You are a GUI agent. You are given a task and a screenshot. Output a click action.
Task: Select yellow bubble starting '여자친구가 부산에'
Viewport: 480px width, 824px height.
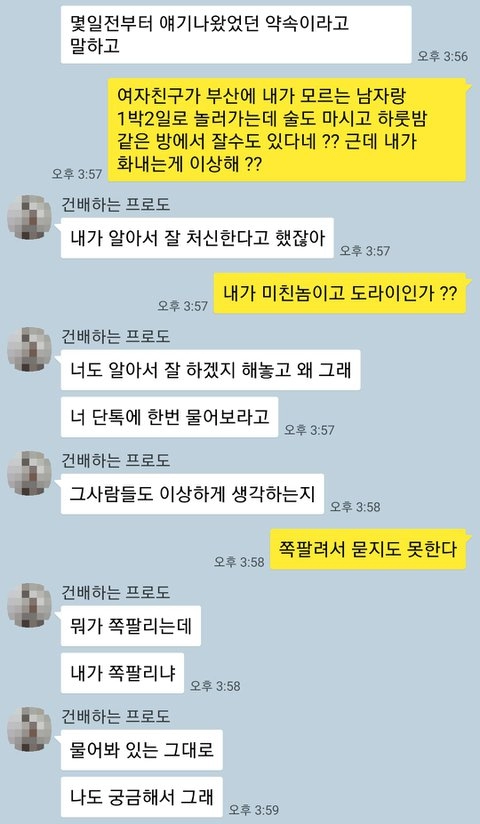[x=287, y=129]
